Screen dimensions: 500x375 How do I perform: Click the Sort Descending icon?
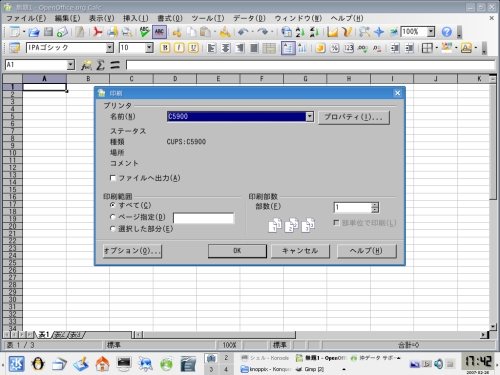tap(314, 32)
